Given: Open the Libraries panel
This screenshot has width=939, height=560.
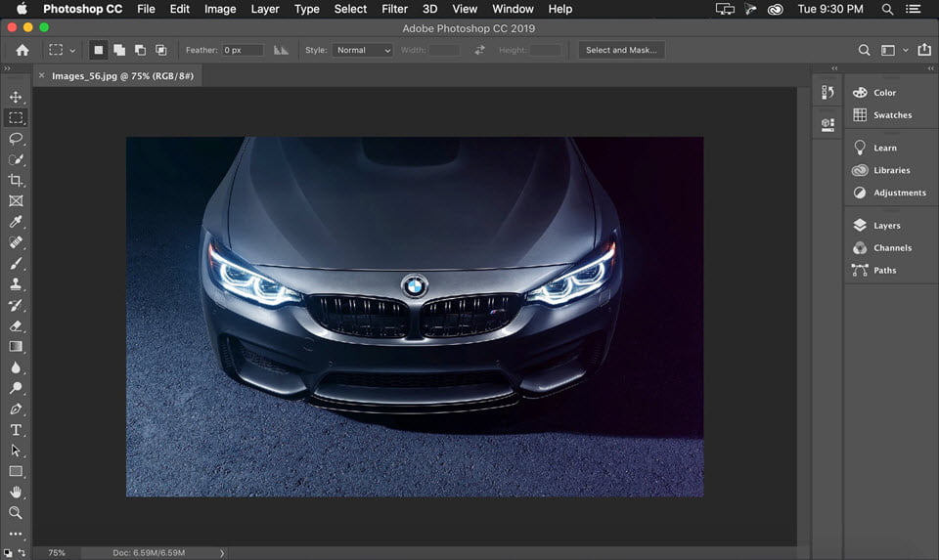Looking at the screenshot, I should (x=891, y=170).
